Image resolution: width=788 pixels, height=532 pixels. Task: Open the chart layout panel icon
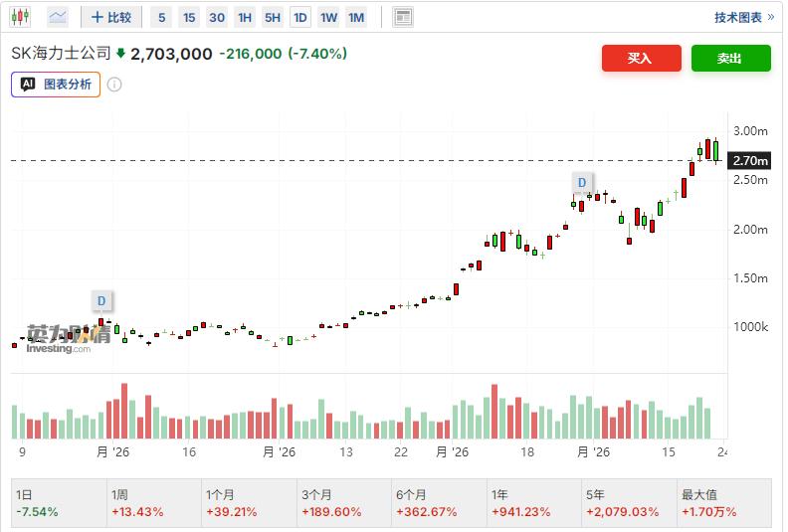[403, 17]
